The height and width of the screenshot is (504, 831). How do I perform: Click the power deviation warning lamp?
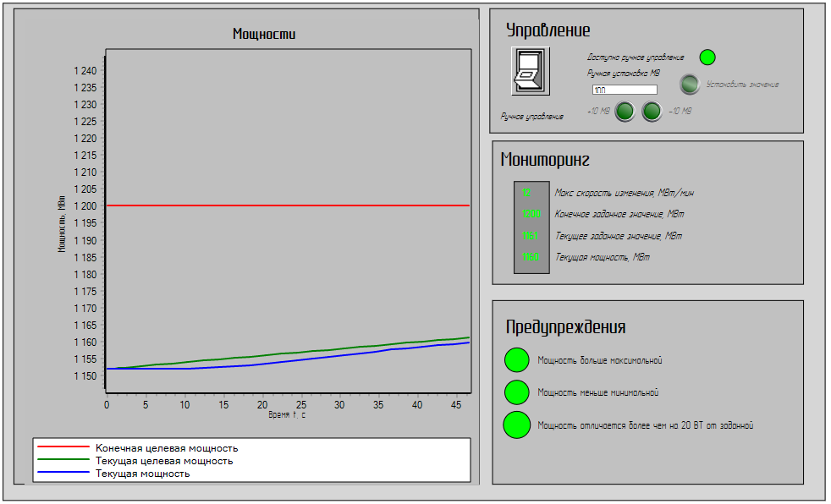click(x=516, y=425)
